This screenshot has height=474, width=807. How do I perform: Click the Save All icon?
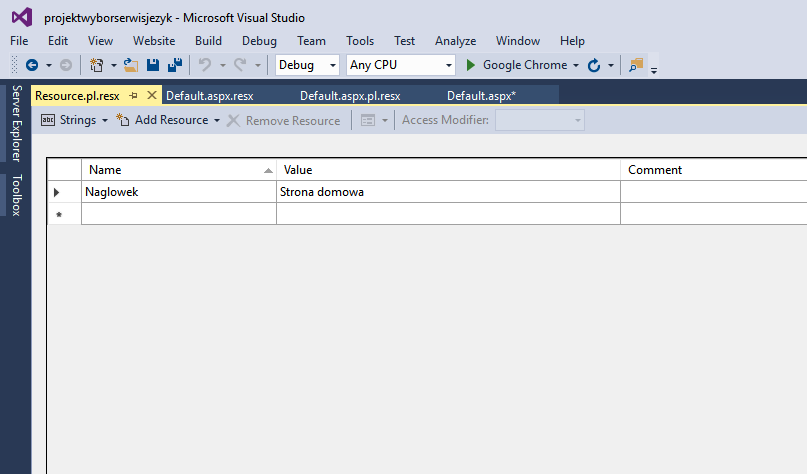pyautogui.click(x=175, y=65)
